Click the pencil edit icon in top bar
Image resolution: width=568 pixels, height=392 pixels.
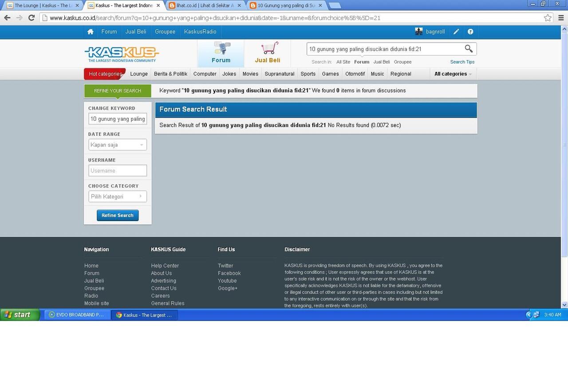[456, 32]
